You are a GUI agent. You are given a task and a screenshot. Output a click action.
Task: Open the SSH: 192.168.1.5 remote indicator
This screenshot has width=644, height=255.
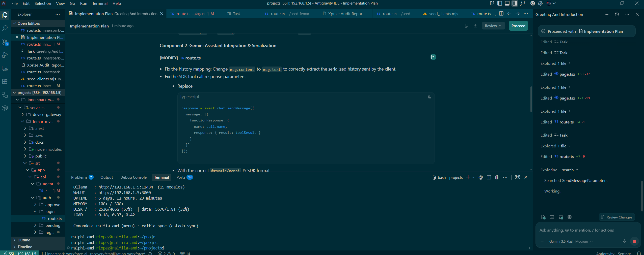20,253
